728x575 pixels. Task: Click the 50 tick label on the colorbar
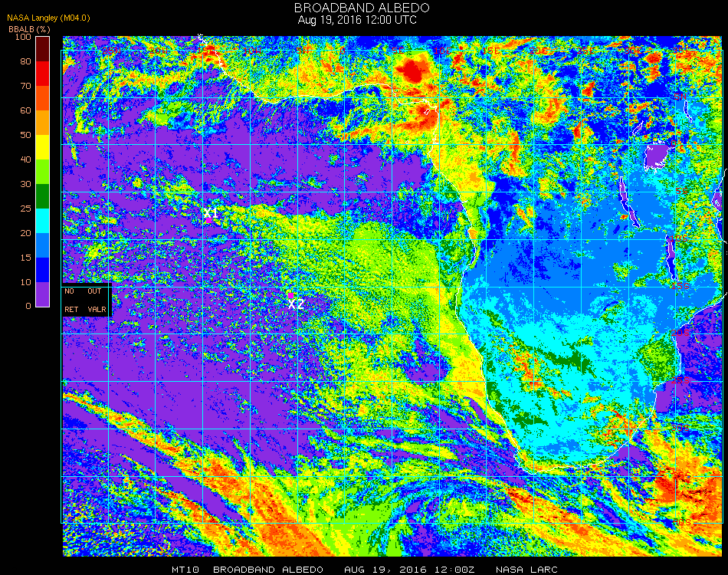[x=25, y=135]
